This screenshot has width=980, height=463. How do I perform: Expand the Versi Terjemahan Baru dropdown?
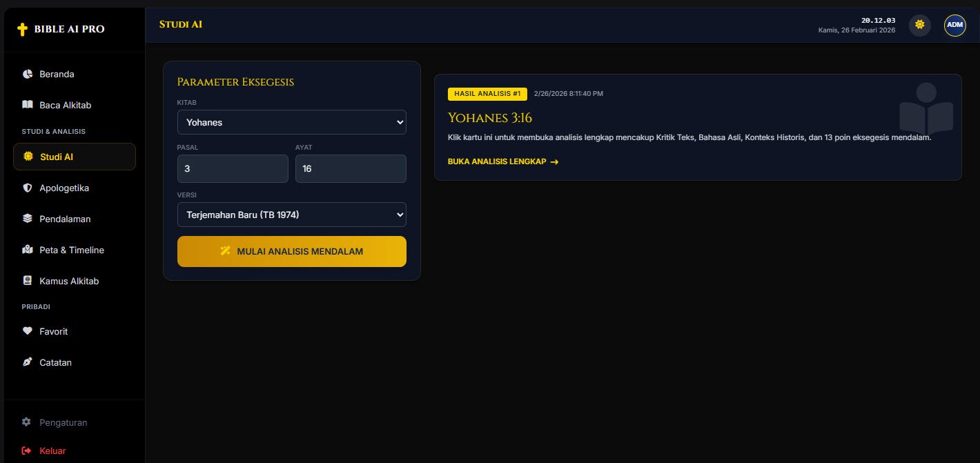292,215
